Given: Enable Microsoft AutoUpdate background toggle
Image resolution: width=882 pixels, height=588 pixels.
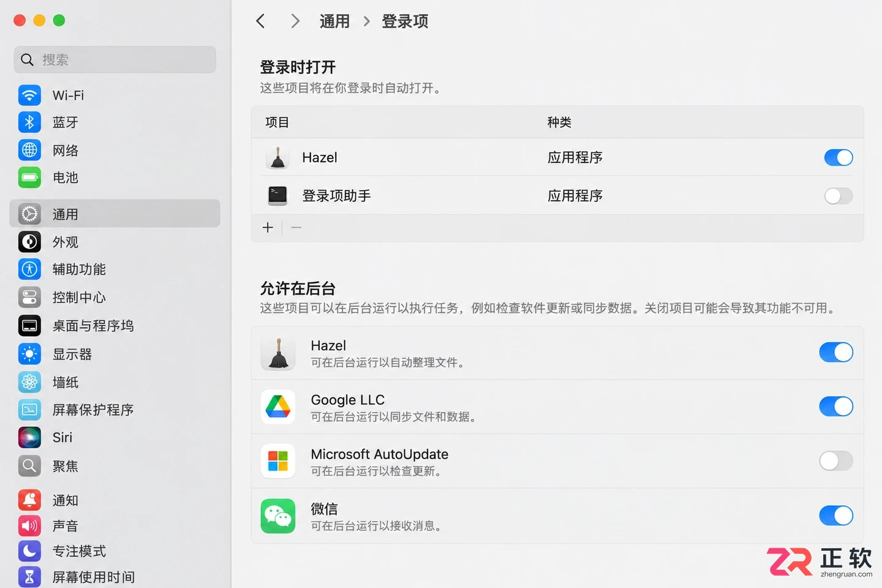Looking at the screenshot, I should point(836,461).
